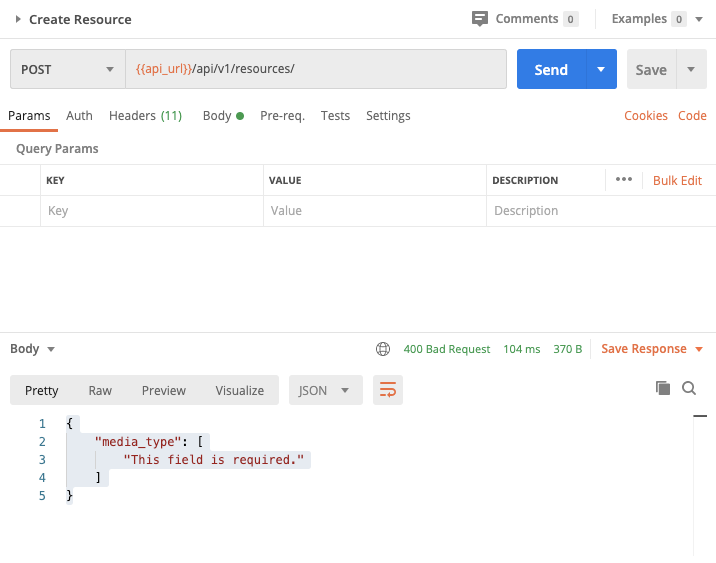Open the Cookies link
This screenshot has height=563, width=716.
click(646, 116)
